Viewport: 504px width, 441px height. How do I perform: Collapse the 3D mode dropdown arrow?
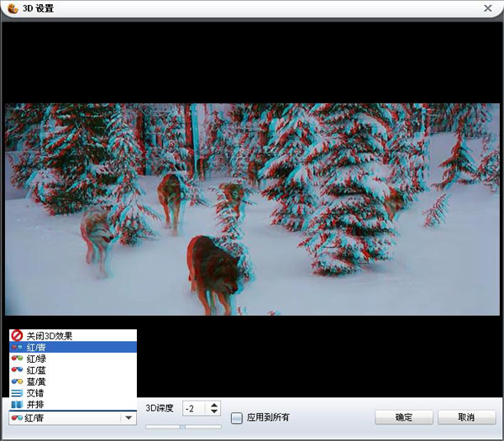[129, 417]
